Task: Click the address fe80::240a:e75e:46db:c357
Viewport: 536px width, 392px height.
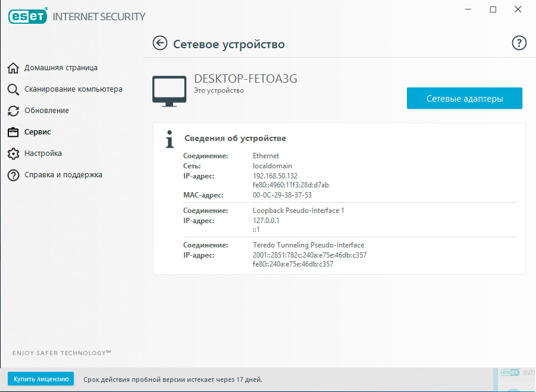Action: coord(293,264)
